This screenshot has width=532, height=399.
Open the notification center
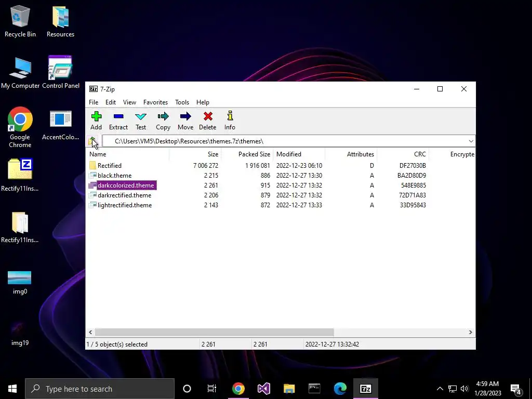(x=516, y=389)
